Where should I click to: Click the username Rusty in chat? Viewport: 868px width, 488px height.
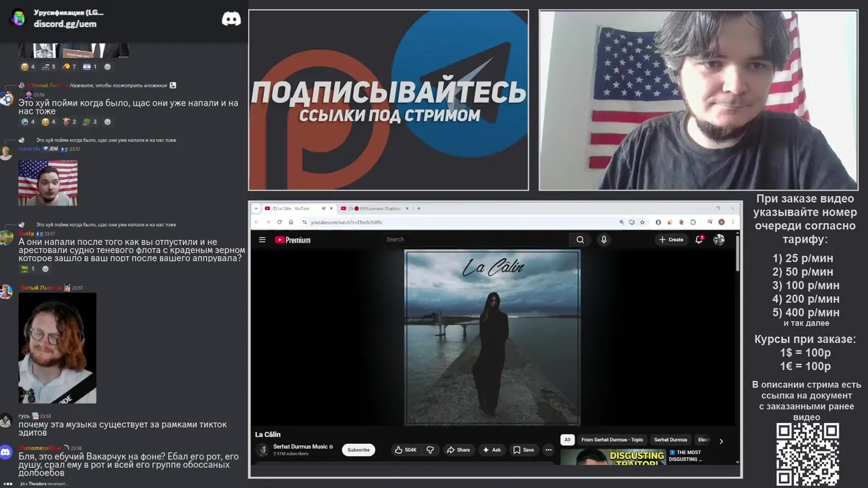tap(26, 233)
